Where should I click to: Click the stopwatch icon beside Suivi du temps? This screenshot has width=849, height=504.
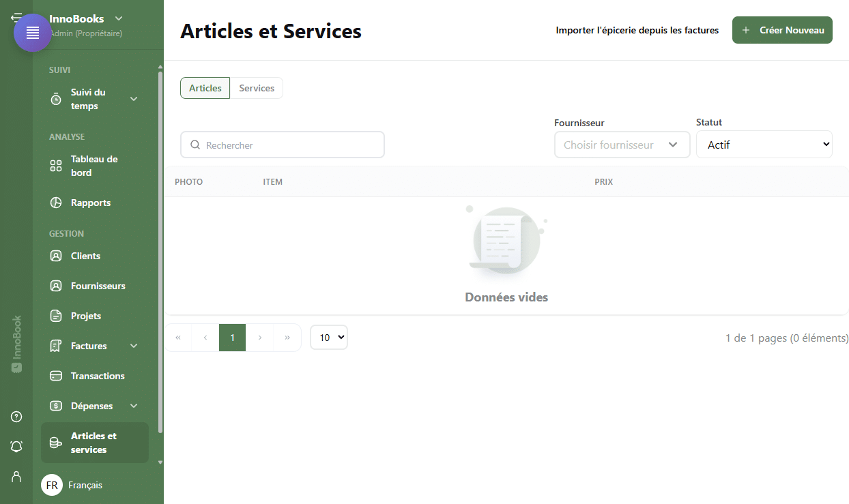pos(56,100)
